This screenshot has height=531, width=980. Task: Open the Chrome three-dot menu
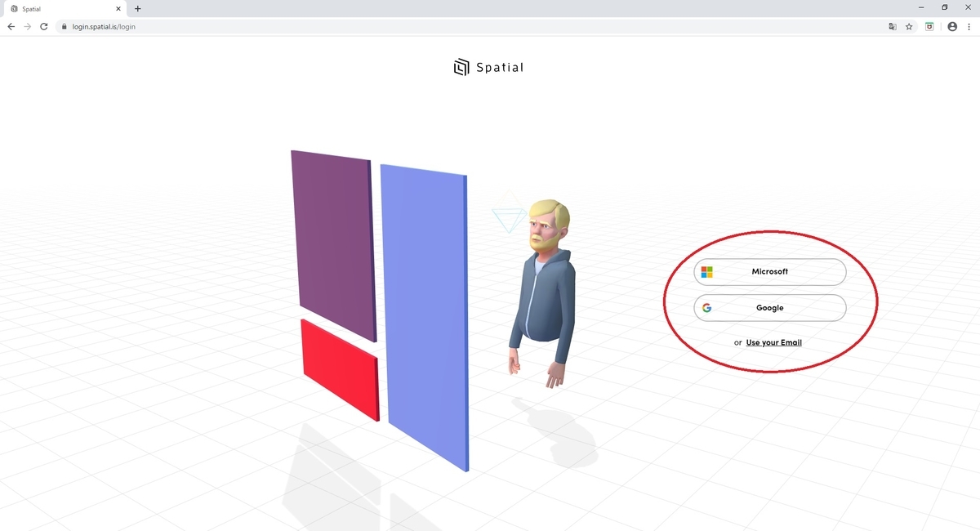tap(969, 26)
